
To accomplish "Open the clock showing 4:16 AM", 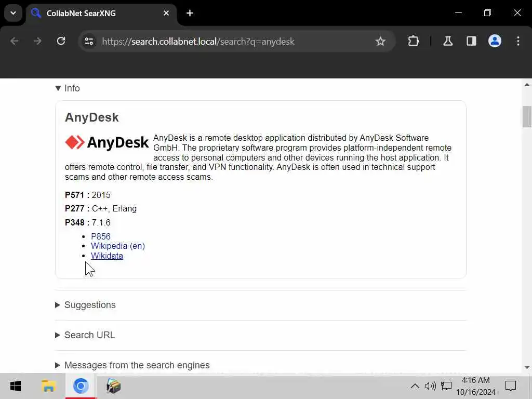I will (476, 386).
